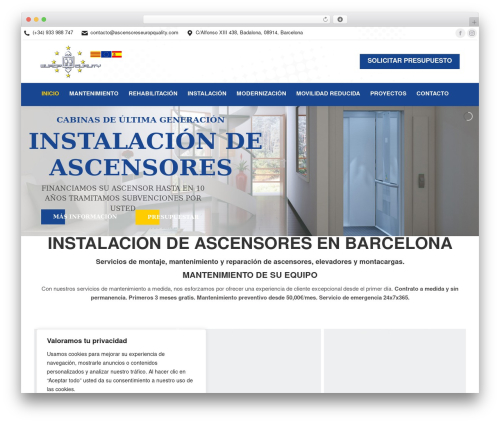Open the MOVILIDAD REDUCIDA menu item
Image resolution: width=500 pixels, height=423 pixels.
pyautogui.click(x=328, y=94)
